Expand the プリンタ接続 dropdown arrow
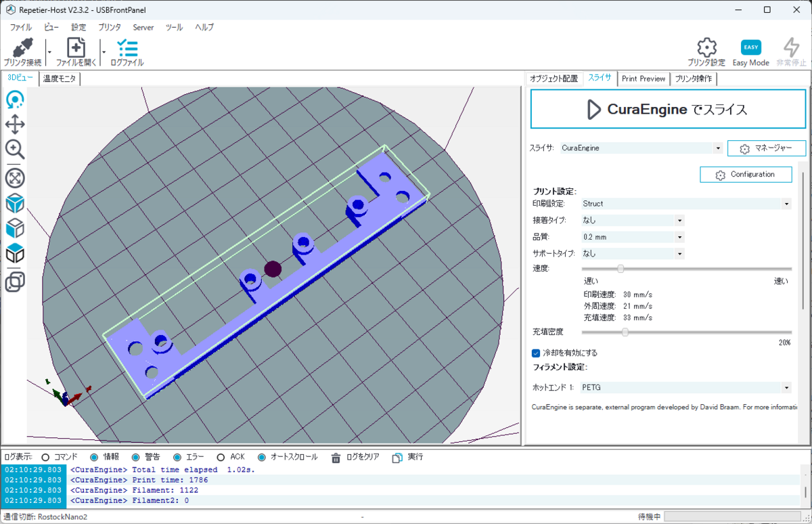Image resolution: width=812 pixels, height=524 pixels. click(x=49, y=51)
